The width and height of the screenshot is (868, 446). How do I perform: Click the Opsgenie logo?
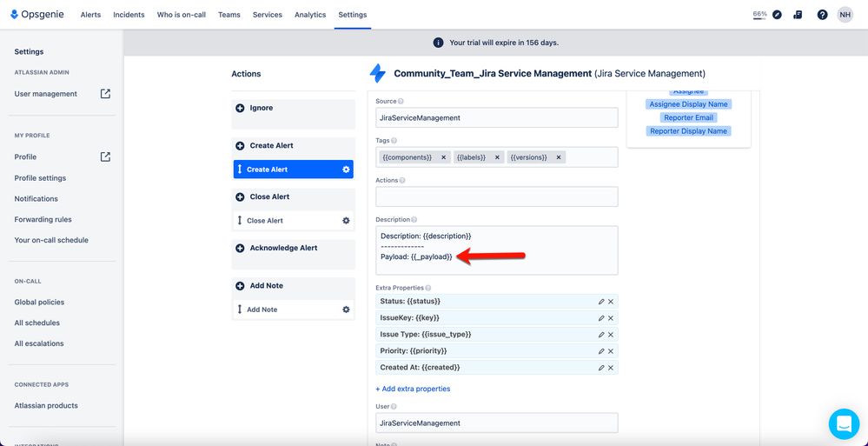(x=37, y=15)
